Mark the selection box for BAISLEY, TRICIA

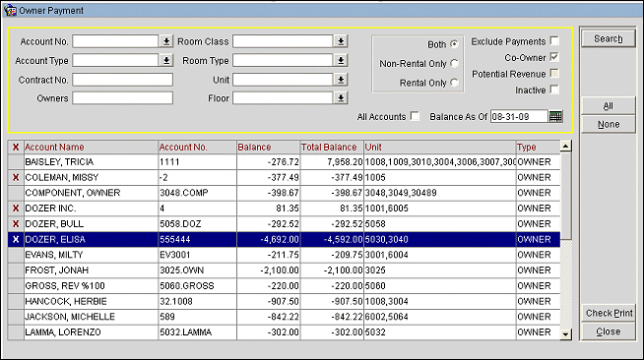point(16,162)
